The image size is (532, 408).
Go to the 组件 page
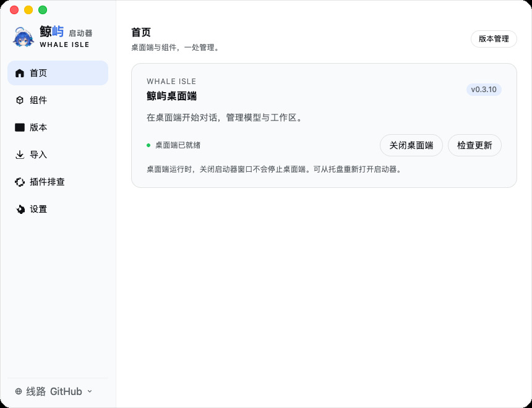(58, 100)
